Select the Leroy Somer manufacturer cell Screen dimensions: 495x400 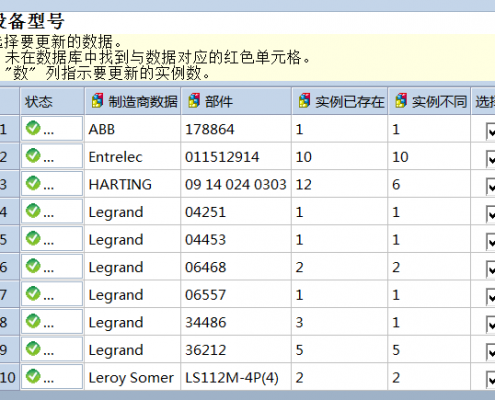pos(133,377)
